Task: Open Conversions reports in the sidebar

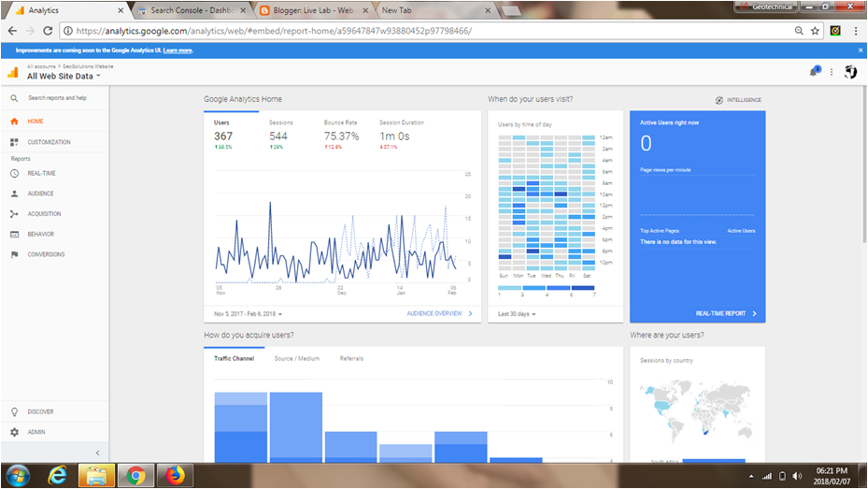Action: (55, 254)
